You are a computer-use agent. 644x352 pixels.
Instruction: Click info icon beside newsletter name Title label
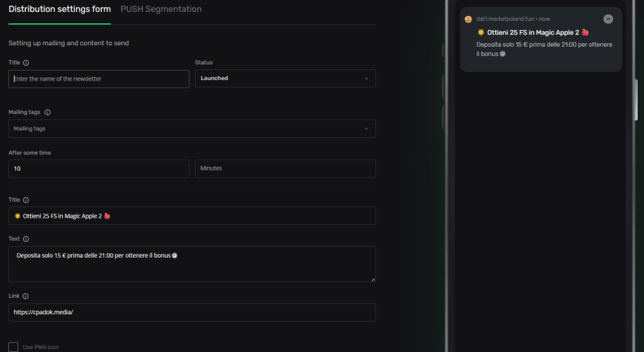pyautogui.click(x=26, y=63)
